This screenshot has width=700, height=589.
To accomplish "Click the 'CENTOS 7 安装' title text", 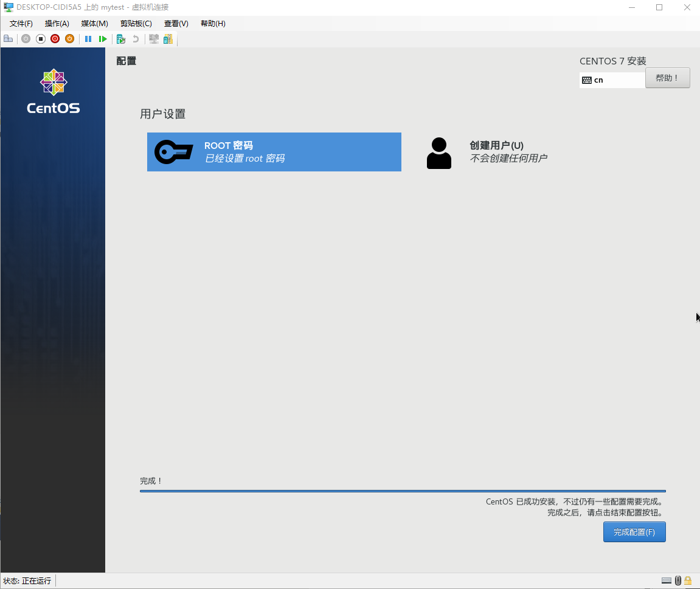I will pyautogui.click(x=613, y=61).
